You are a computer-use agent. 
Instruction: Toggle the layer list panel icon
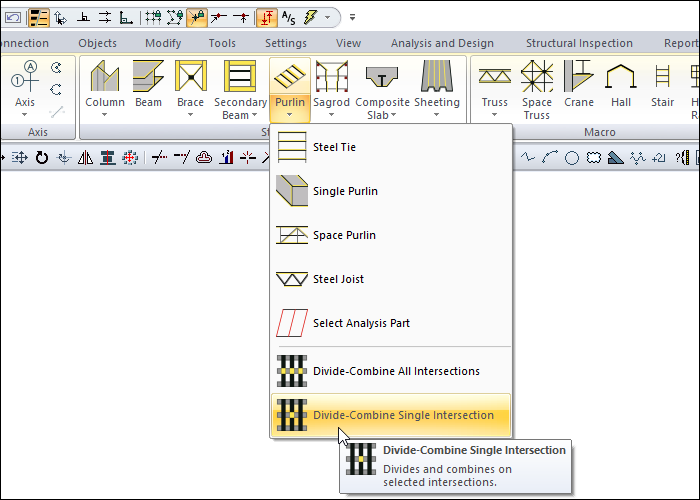[39, 18]
